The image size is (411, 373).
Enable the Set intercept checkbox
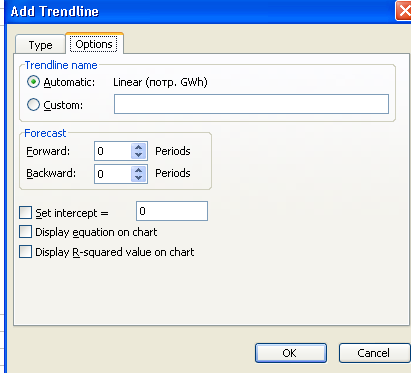26,212
